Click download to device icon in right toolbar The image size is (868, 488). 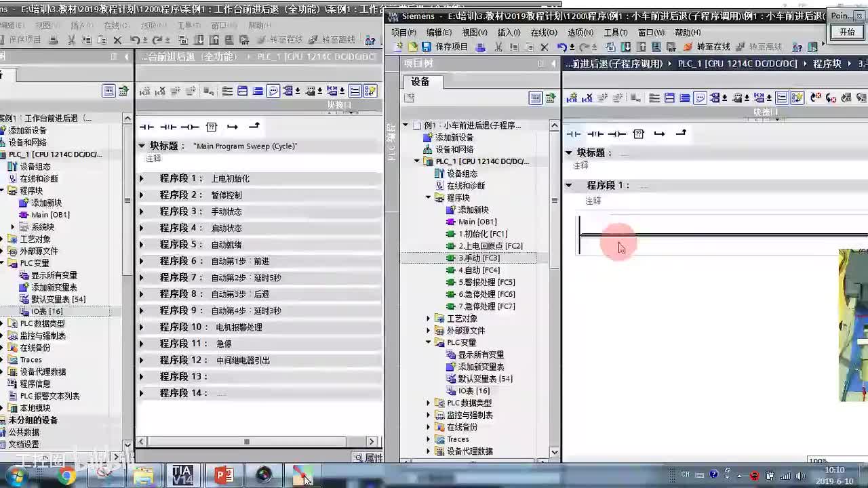pyautogui.click(x=625, y=47)
